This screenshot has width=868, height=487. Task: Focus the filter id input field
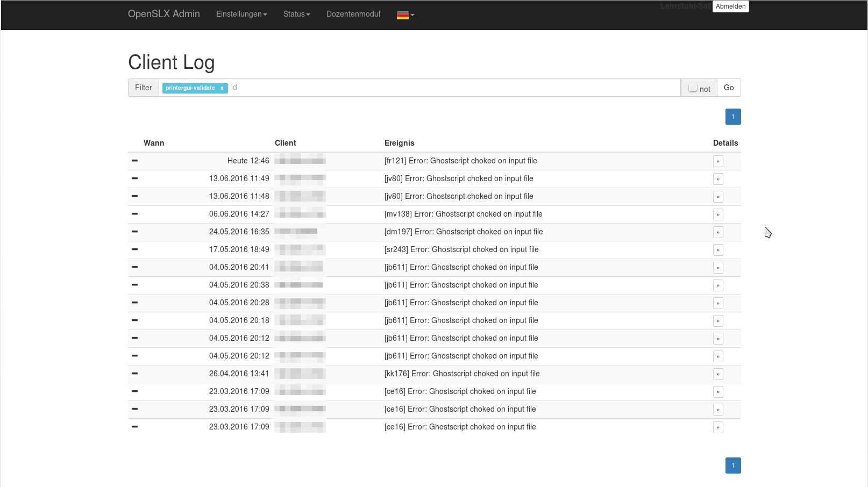[x=452, y=88]
